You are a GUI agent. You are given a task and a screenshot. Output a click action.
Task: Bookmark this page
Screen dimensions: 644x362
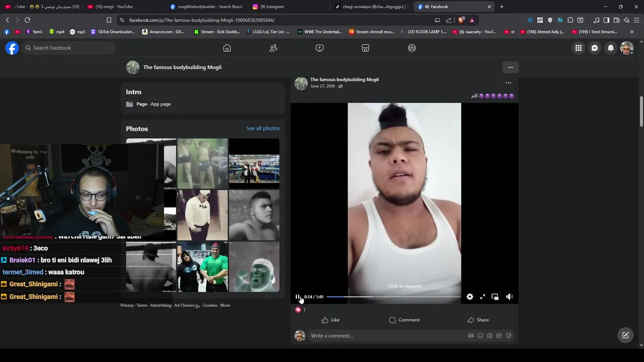[109, 20]
